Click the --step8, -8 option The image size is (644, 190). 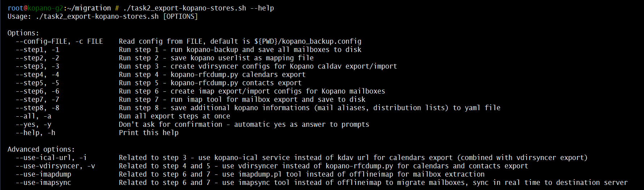[37, 108]
